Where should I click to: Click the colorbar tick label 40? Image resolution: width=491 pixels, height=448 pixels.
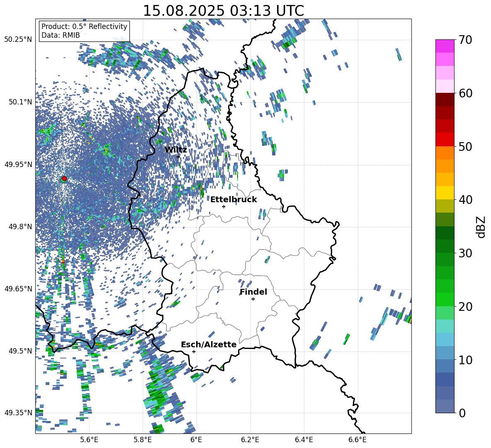pos(465,200)
